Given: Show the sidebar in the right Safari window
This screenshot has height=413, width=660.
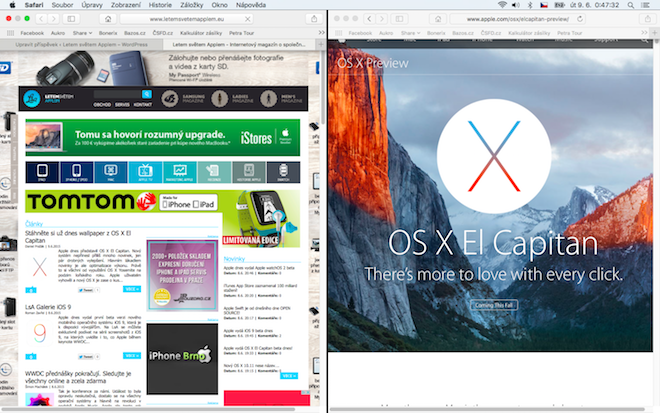Looking at the screenshot, I should (x=399, y=19).
